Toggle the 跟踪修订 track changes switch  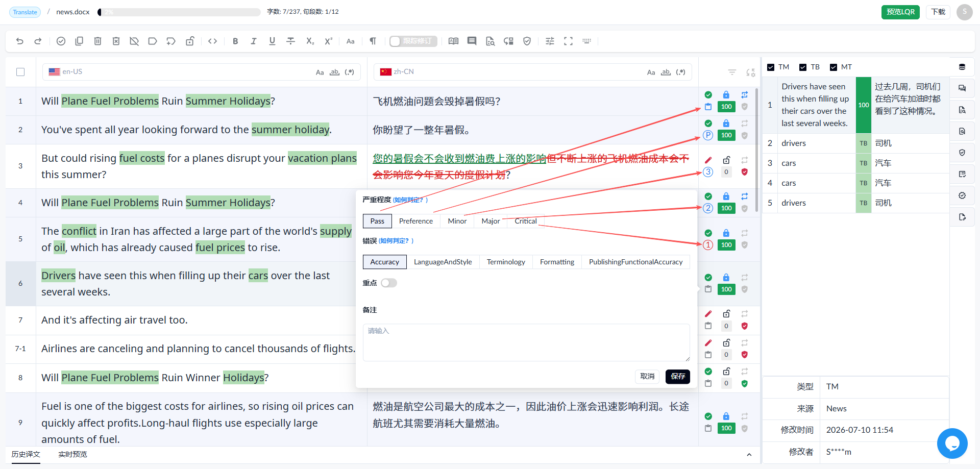413,41
